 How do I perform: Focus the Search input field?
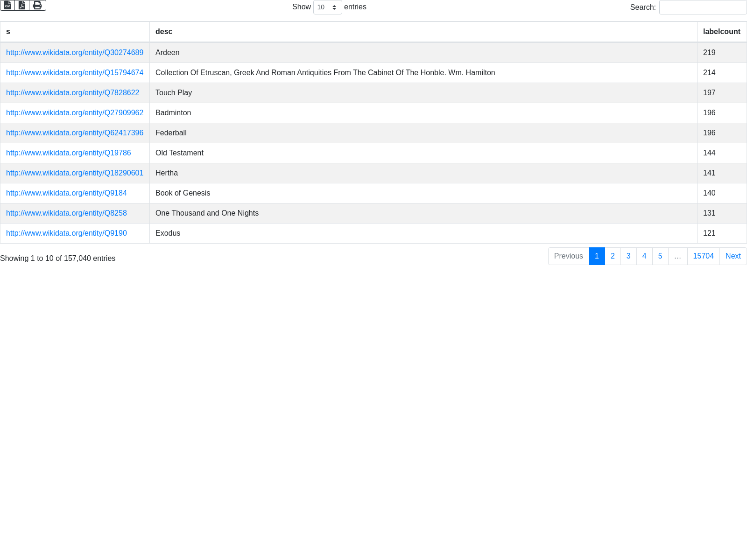[702, 7]
